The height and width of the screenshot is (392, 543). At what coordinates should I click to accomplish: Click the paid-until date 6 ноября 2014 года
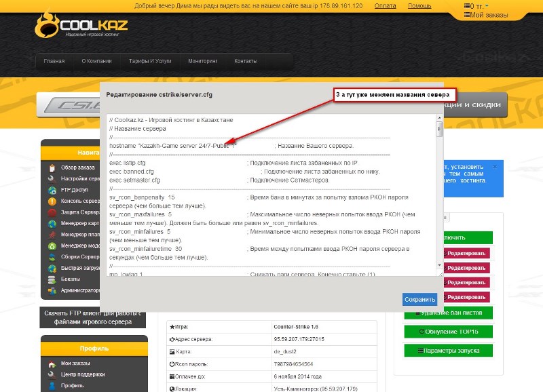pos(297,376)
